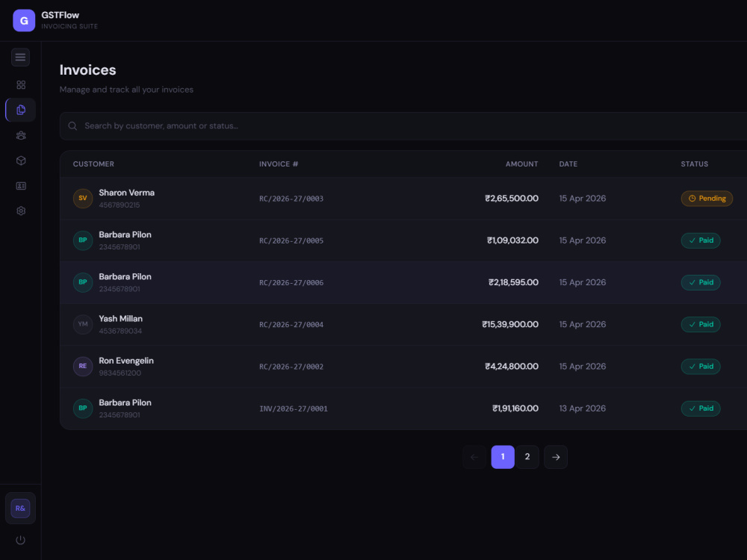This screenshot has width=747, height=560.
Task: Open the Products cube icon in sidebar
Action: (21, 161)
